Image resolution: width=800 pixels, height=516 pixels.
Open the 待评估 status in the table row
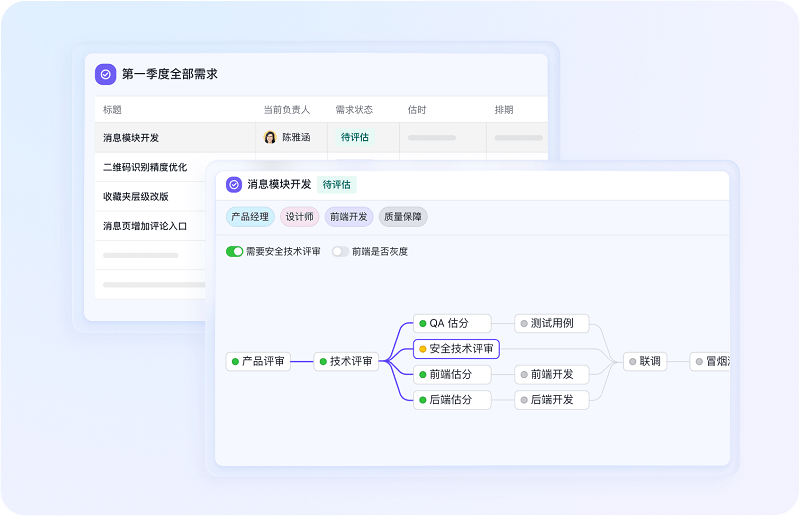click(x=355, y=137)
